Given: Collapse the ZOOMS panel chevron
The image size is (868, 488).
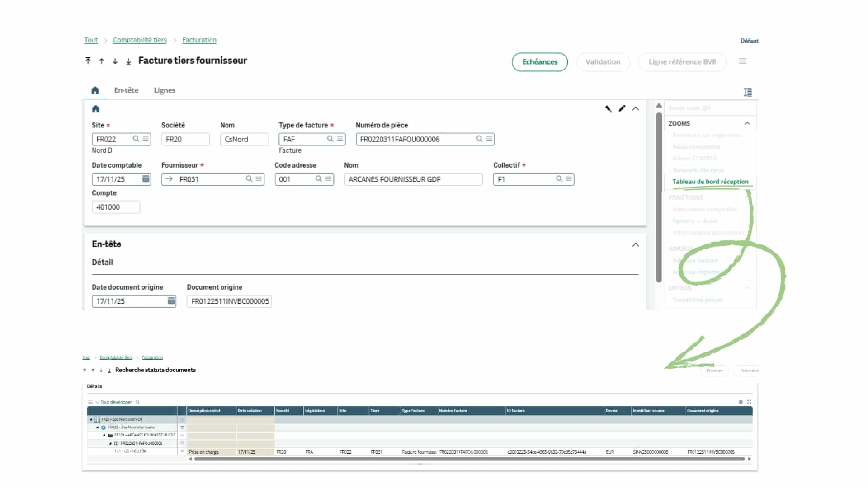Looking at the screenshot, I should [747, 123].
